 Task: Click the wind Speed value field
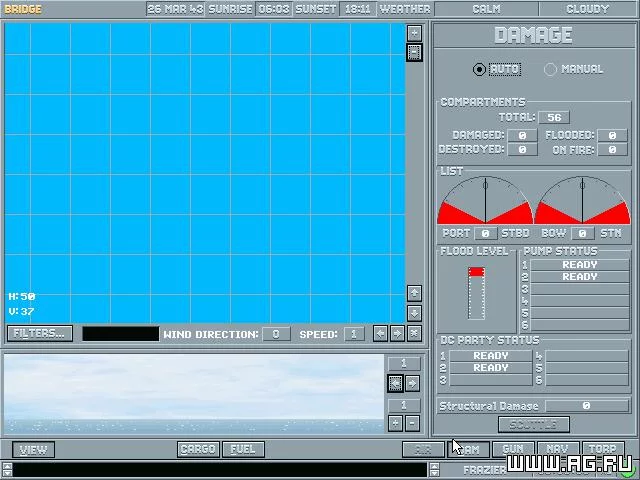click(x=354, y=334)
